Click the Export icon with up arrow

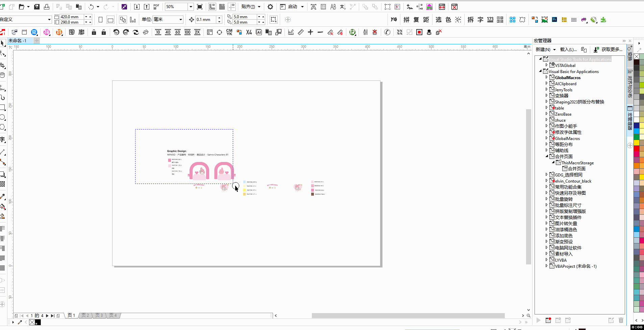pyautogui.click(x=147, y=7)
